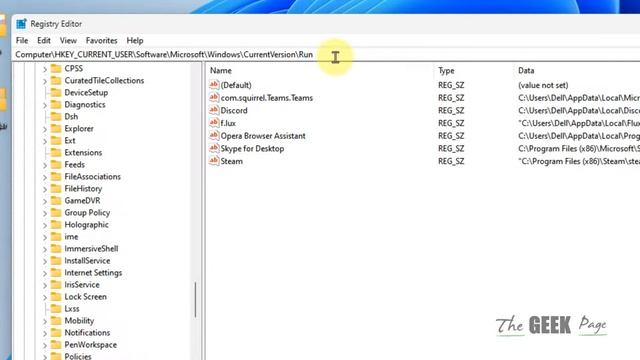The width and height of the screenshot is (640, 360).
Task: Click the string icon beside Opera Browser Assistant
Action: tap(214, 135)
